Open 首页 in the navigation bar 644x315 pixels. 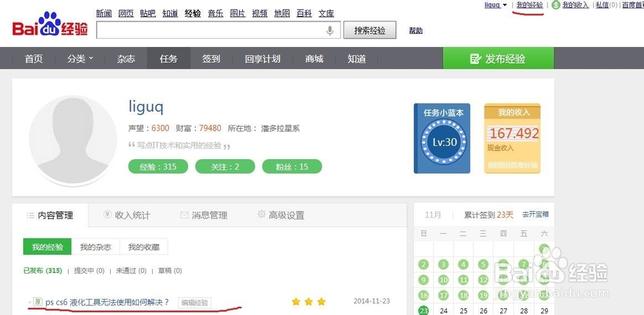[x=33, y=59]
